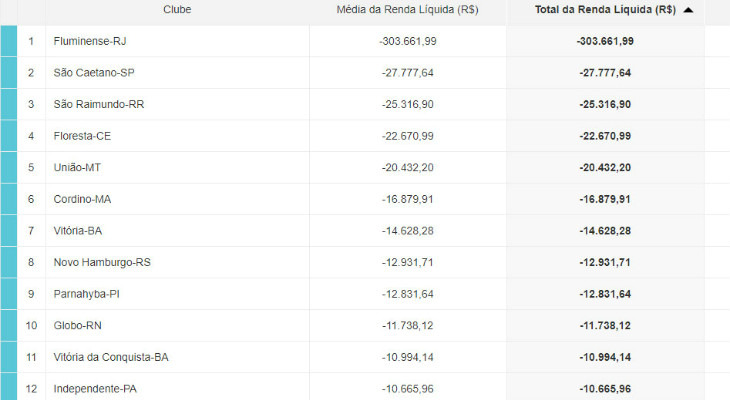
Task: Select the Cordino-MA entry
Action: coord(82,199)
